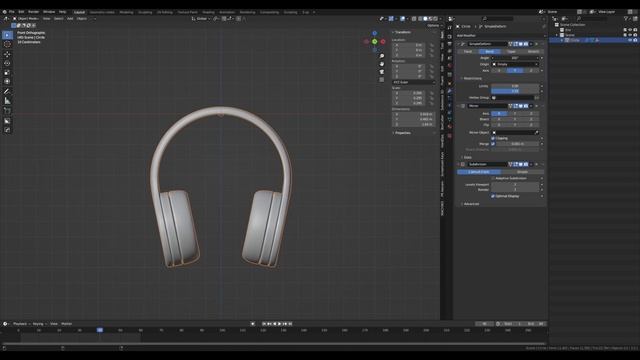The height and width of the screenshot is (360, 640).
Task: Toggle Optimal Display checkbox
Action: 493,196
